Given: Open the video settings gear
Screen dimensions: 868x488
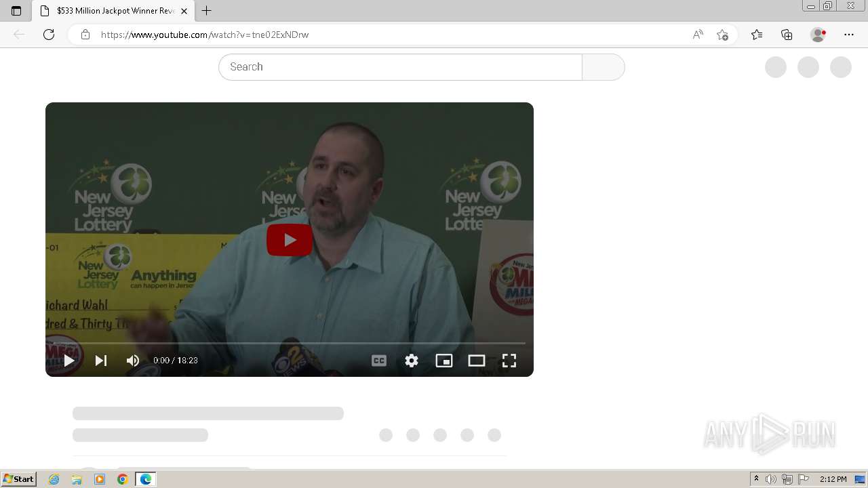Looking at the screenshot, I should (412, 361).
